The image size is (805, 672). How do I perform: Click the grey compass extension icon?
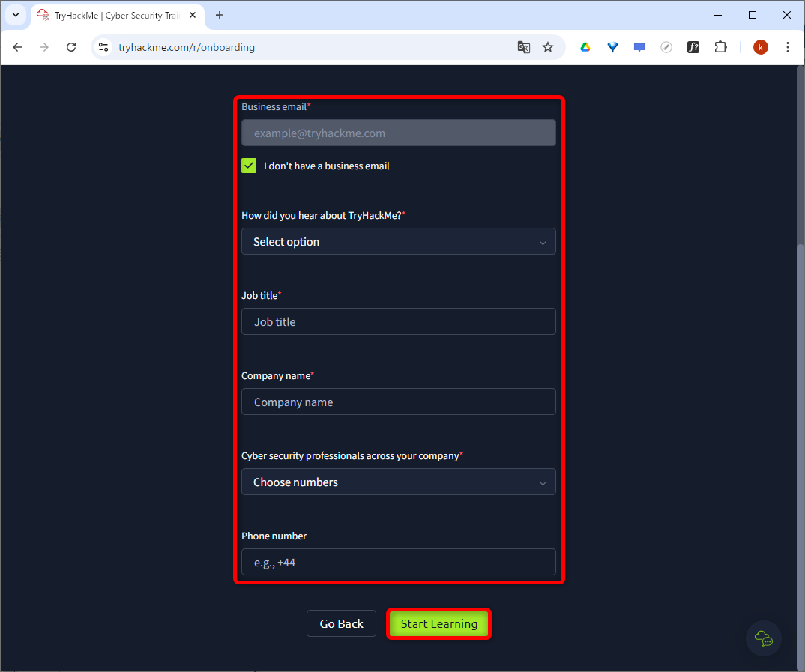coord(666,47)
